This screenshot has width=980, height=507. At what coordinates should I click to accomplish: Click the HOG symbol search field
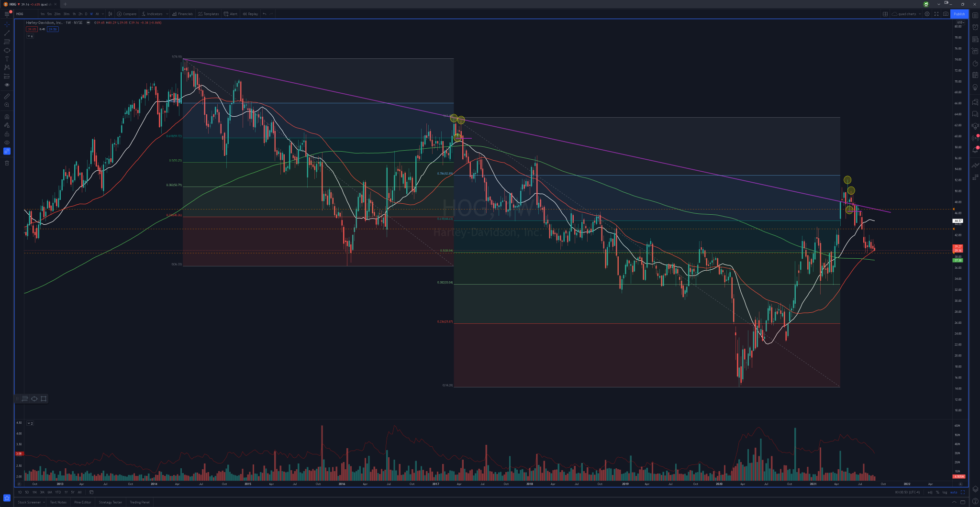[26, 14]
